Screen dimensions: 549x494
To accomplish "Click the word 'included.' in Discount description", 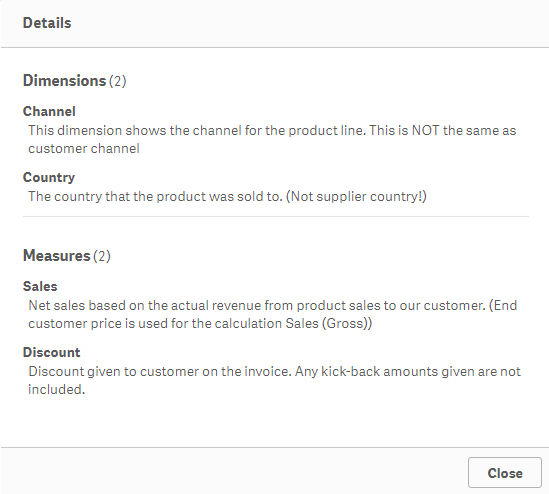I will (56, 389).
